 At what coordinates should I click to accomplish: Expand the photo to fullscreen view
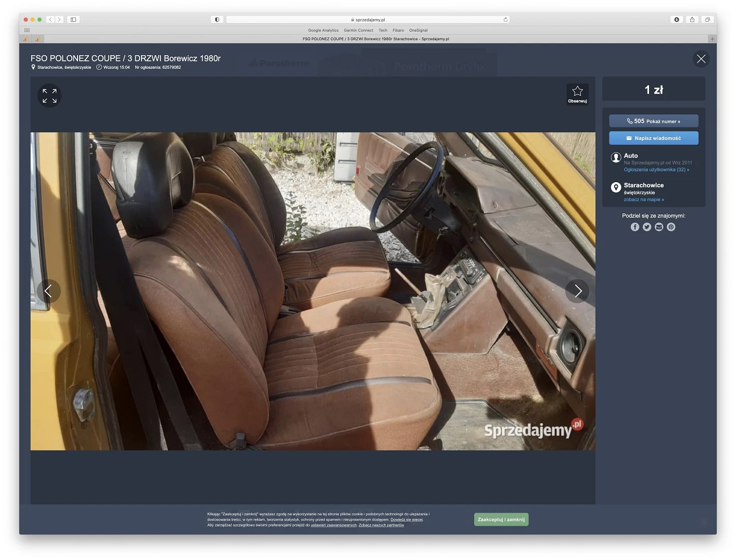coord(49,96)
